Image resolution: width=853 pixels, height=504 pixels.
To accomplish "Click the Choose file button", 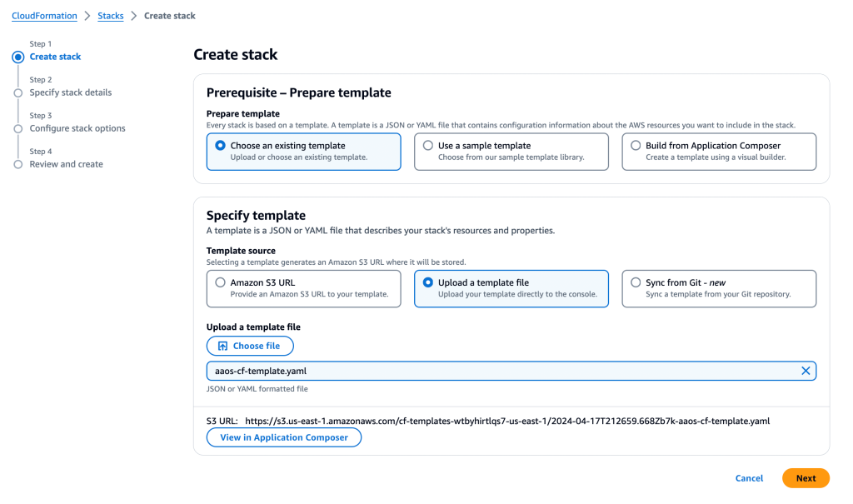I will click(x=250, y=346).
